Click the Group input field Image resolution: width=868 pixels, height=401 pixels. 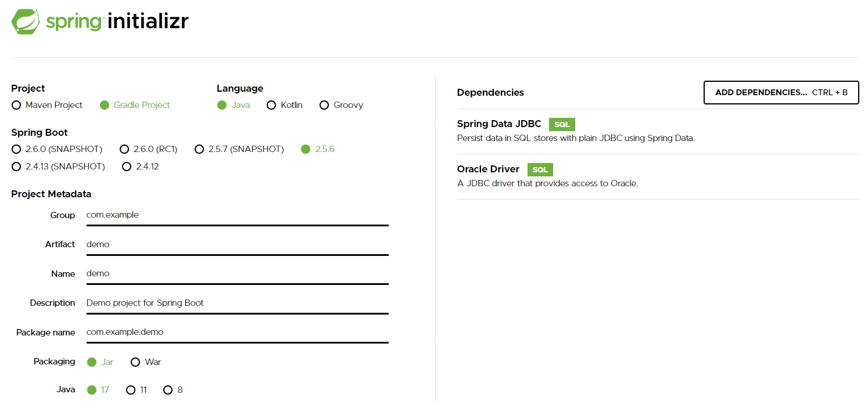(x=237, y=215)
